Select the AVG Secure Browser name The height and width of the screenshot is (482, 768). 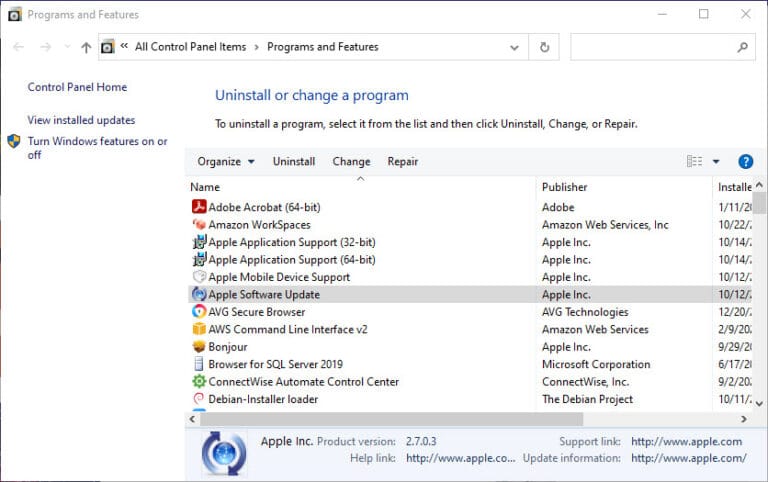[x=257, y=312]
